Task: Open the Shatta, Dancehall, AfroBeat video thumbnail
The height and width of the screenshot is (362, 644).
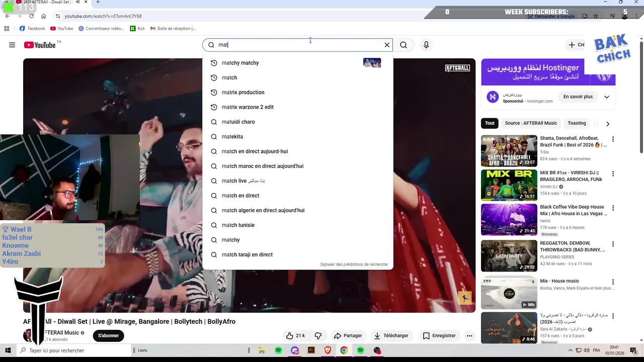Action: pyautogui.click(x=509, y=151)
